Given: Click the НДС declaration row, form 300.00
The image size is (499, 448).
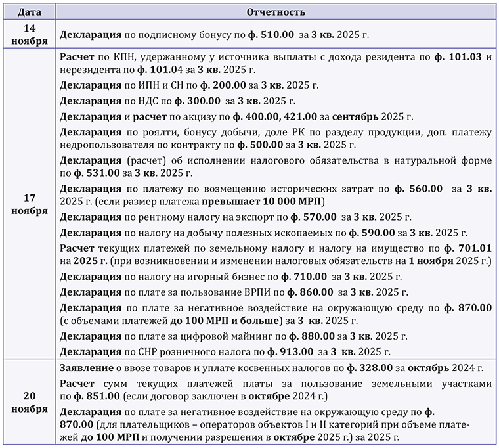Looking at the screenshot, I should click(x=177, y=101).
